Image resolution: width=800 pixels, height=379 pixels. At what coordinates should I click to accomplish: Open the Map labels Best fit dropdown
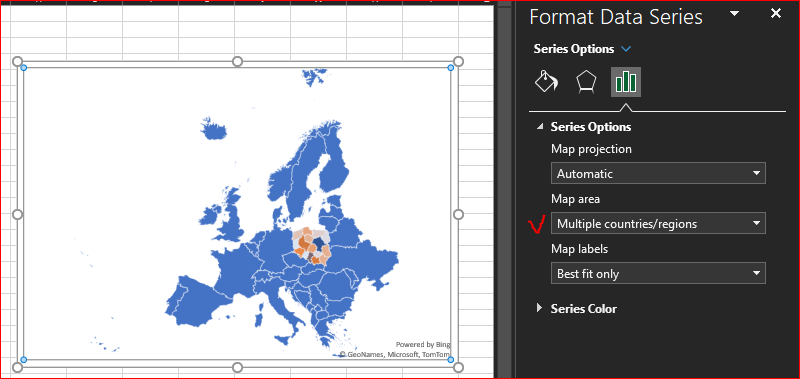(x=658, y=273)
